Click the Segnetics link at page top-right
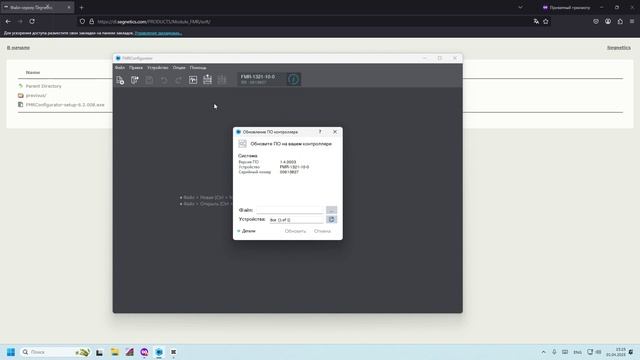The width and height of the screenshot is (640, 360). (x=619, y=48)
